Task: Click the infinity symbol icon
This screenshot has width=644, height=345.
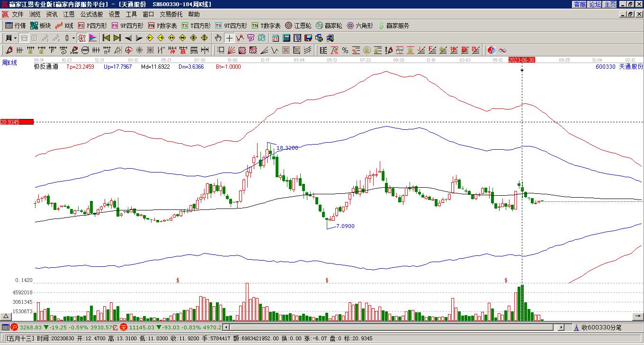Action: [x=502, y=50]
